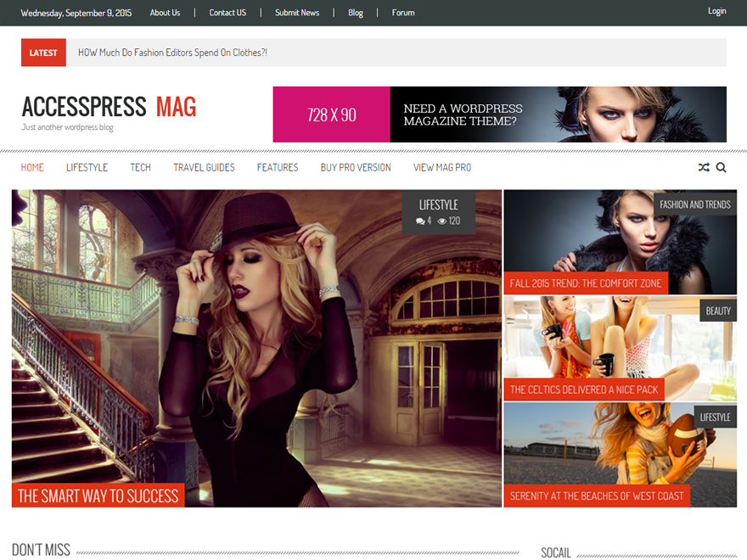Open the About Us link
Screen dimensions: 747x560
(x=165, y=13)
